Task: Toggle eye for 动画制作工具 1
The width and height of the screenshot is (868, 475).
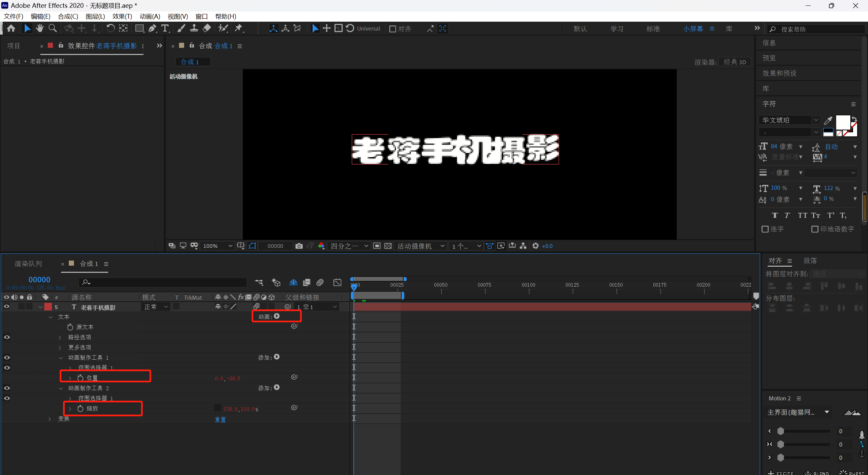Action: 6,357
